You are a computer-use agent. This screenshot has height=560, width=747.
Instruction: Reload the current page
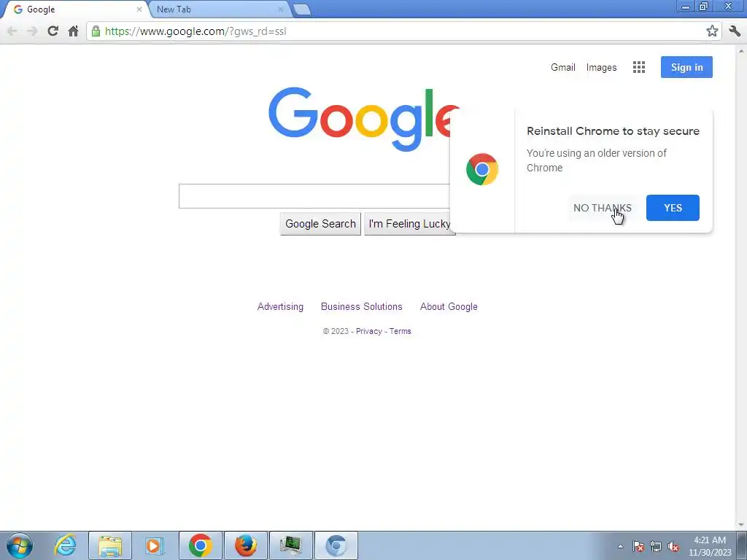[53, 31]
